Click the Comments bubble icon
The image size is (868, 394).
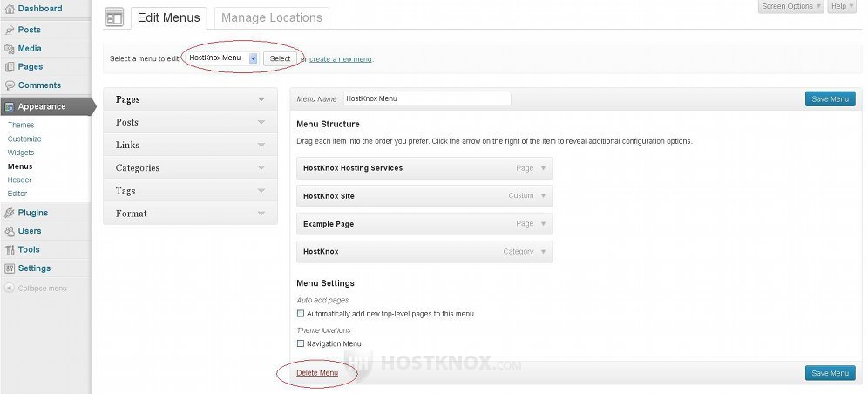coord(10,85)
